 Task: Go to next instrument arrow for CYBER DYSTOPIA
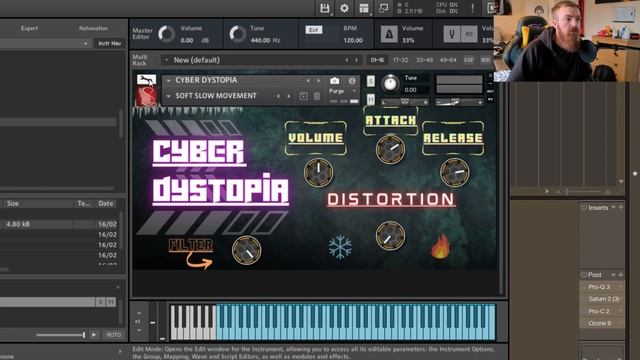click(x=319, y=81)
